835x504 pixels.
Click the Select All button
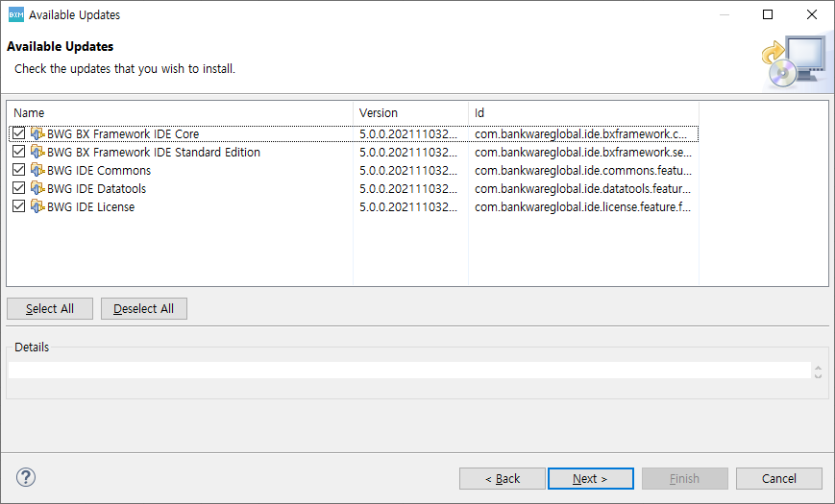point(50,309)
